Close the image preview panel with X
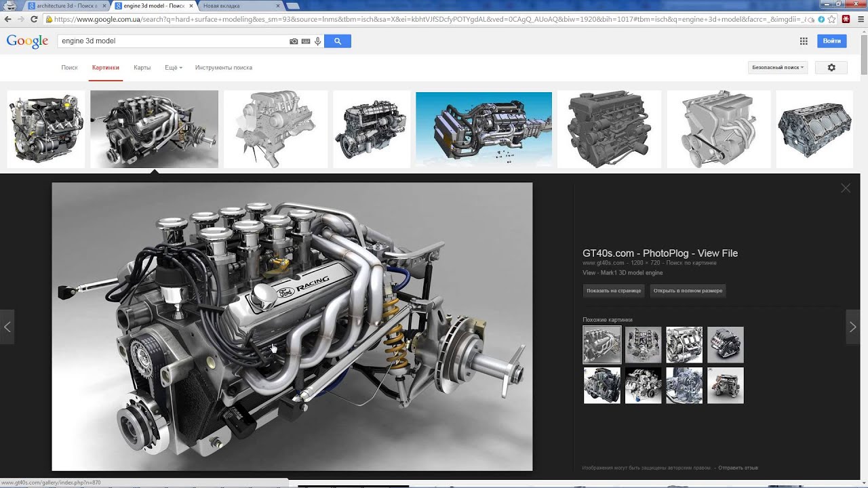 [846, 188]
